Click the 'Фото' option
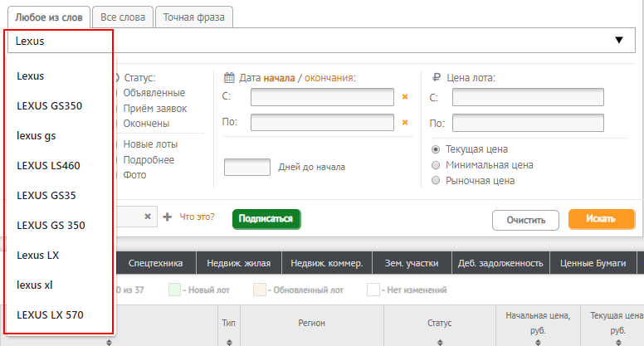Screen dimensions: 644x346 coord(134,175)
